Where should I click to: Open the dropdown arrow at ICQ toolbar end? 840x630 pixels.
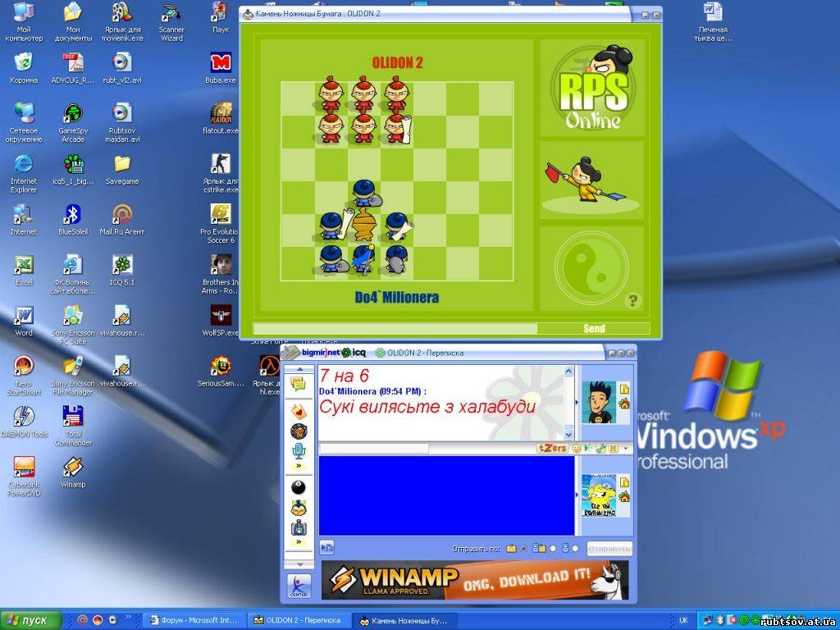(x=625, y=449)
